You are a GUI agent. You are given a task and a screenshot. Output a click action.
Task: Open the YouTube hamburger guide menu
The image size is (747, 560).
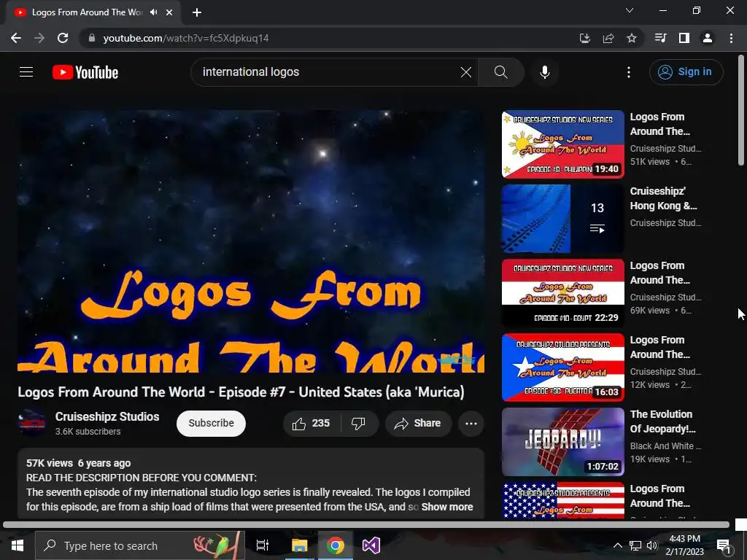(26, 72)
